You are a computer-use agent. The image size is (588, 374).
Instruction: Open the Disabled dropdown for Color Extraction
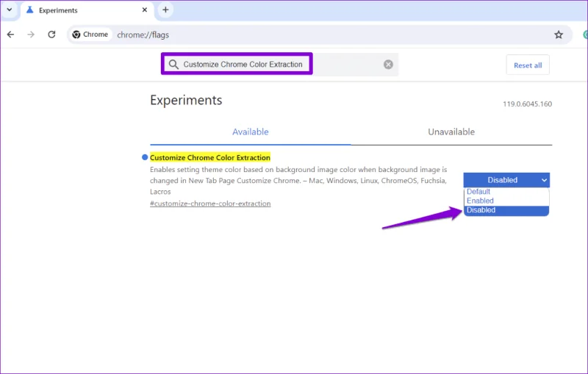point(506,180)
